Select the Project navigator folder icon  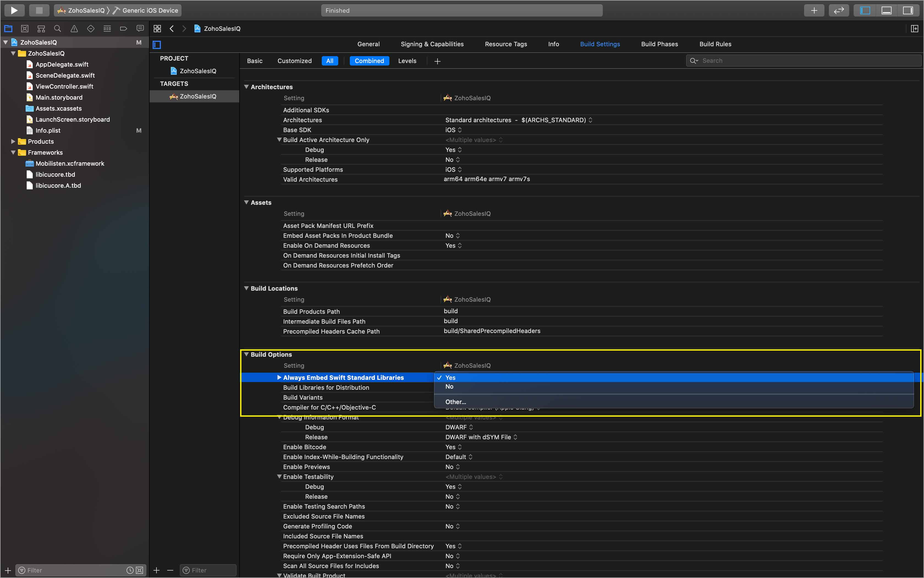tap(8, 29)
